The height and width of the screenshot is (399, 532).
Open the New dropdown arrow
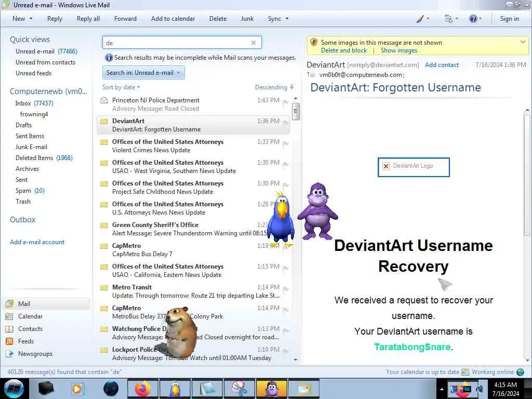31,19
